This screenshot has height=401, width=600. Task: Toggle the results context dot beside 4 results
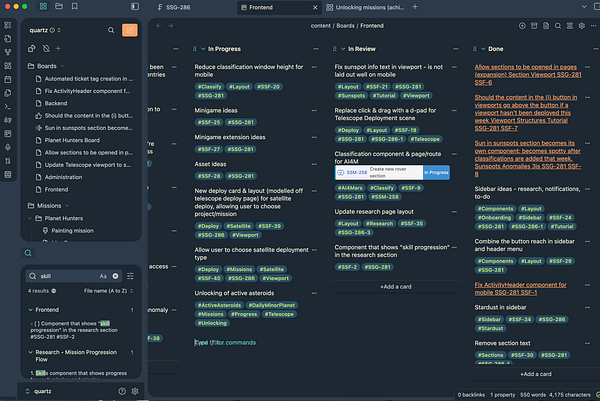(x=54, y=291)
